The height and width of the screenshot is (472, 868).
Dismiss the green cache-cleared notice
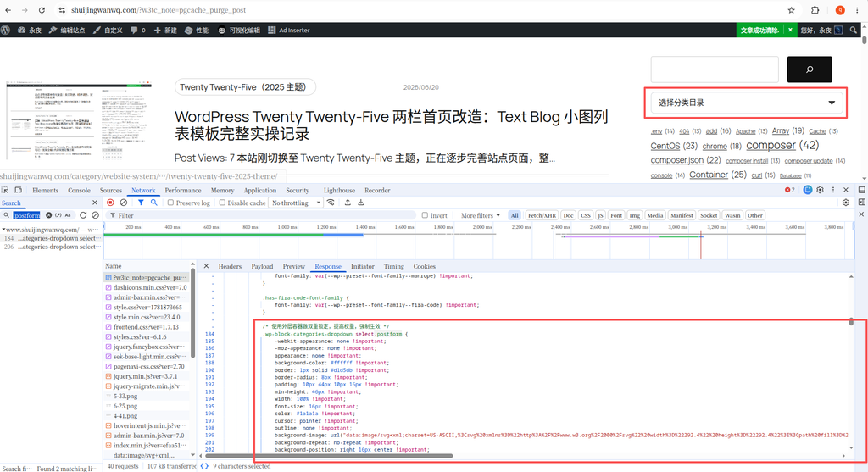point(790,30)
